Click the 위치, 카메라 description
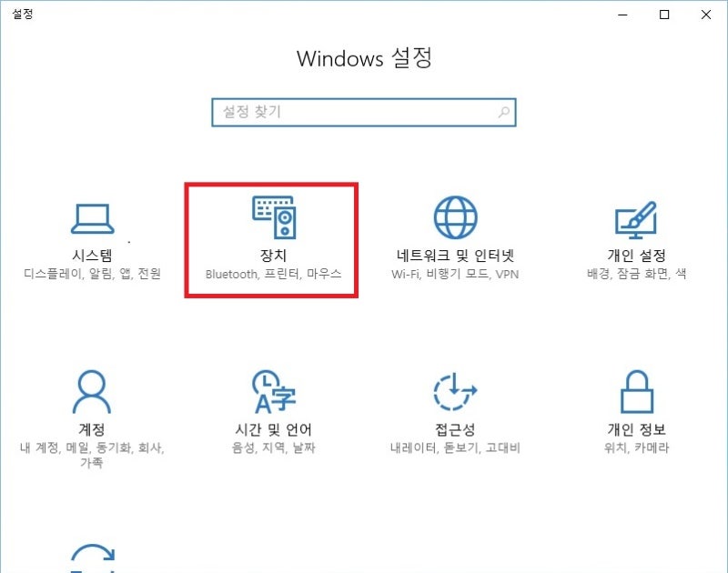 pyautogui.click(x=636, y=447)
